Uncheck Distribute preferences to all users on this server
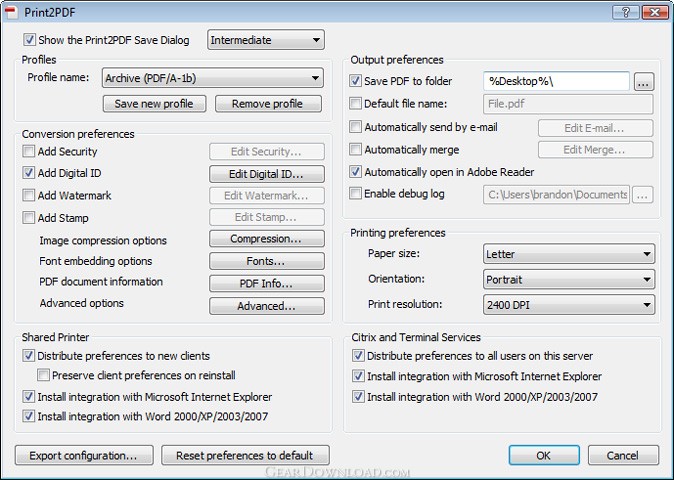The width and height of the screenshot is (674, 480). (x=358, y=356)
